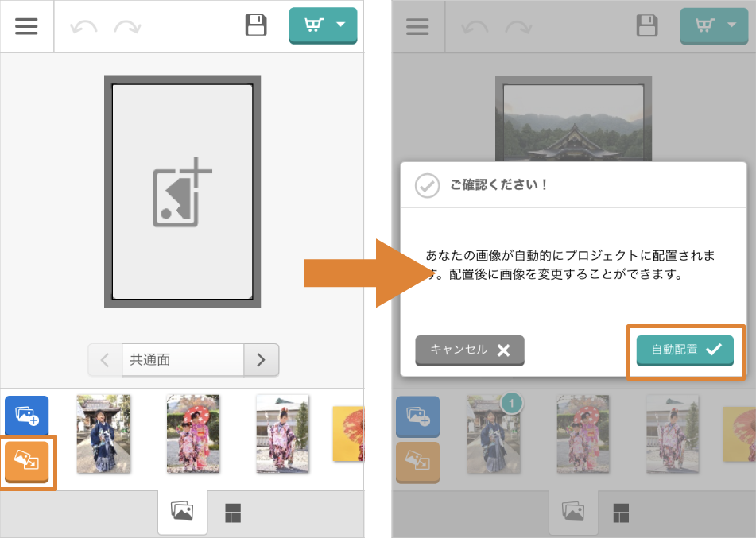756x538 pixels.
Task: Switch to photos tab, right screen
Action: tap(573, 512)
